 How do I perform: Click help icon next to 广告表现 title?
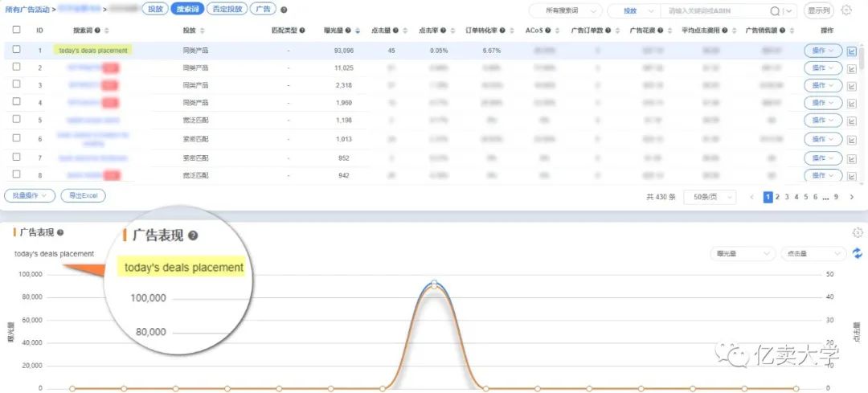tap(60, 232)
